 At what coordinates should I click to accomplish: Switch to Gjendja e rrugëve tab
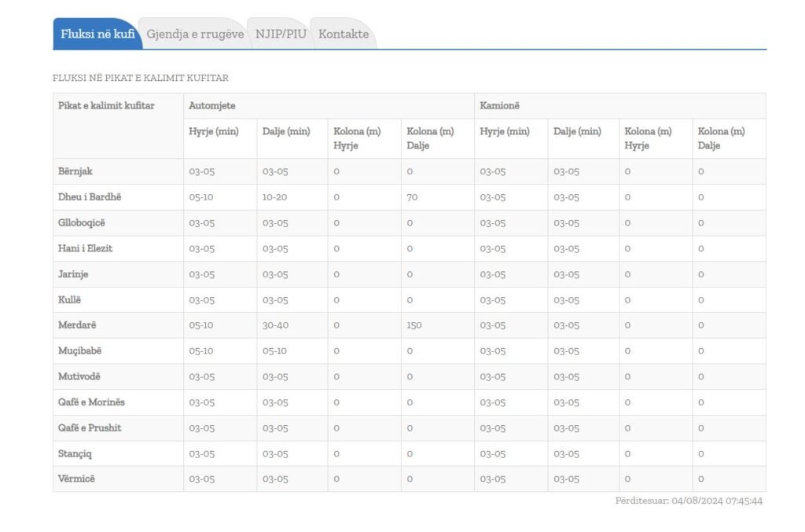pos(195,34)
